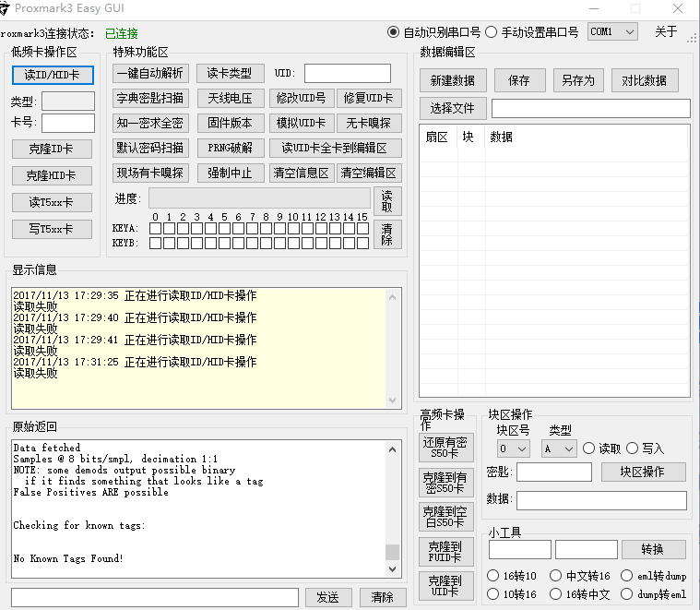
Task: Click the 发送 send button
Action: pyautogui.click(x=328, y=597)
